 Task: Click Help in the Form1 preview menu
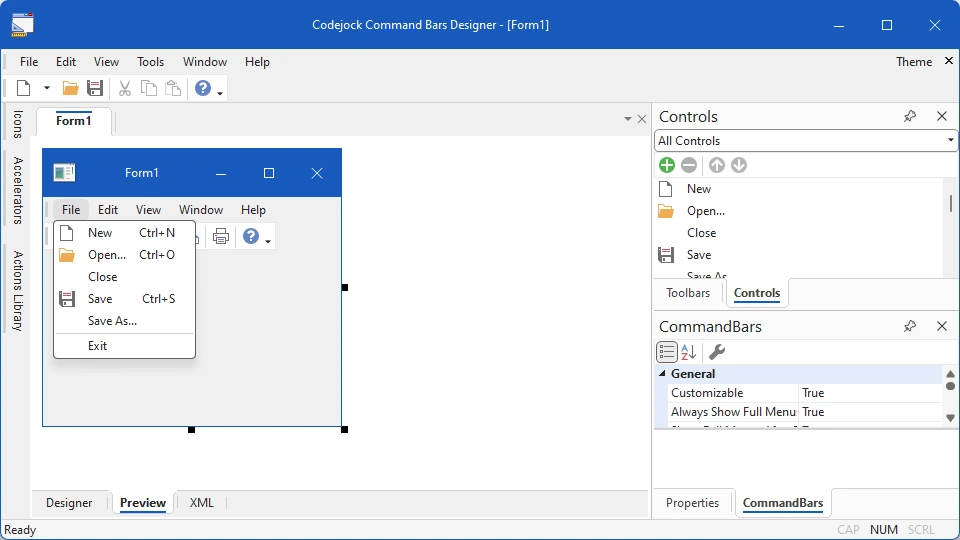tap(253, 209)
